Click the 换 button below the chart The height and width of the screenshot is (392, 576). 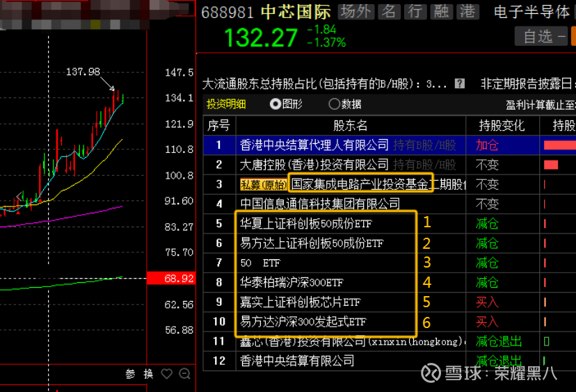148,374
